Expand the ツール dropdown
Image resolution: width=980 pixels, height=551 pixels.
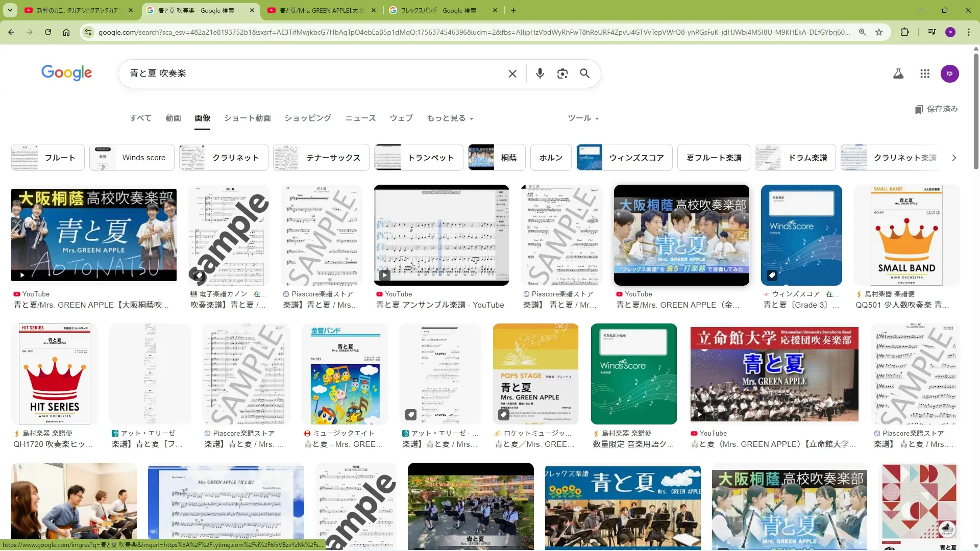(583, 118)
